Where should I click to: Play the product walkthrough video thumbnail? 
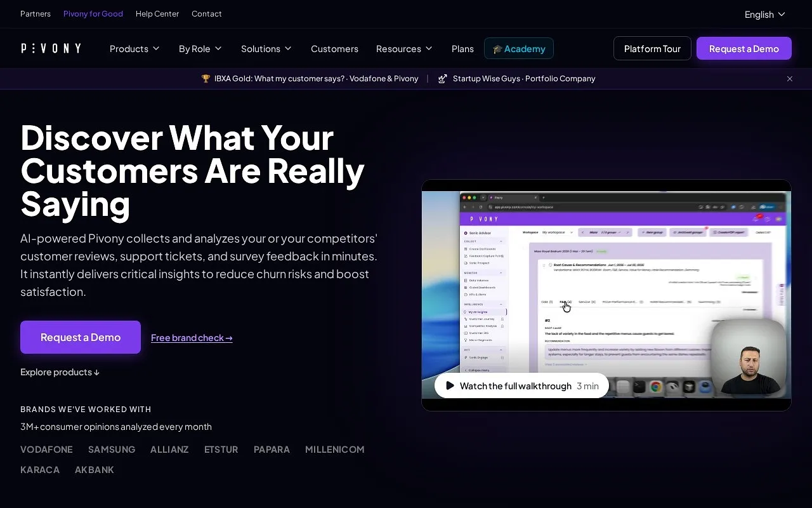coord(606,295)
